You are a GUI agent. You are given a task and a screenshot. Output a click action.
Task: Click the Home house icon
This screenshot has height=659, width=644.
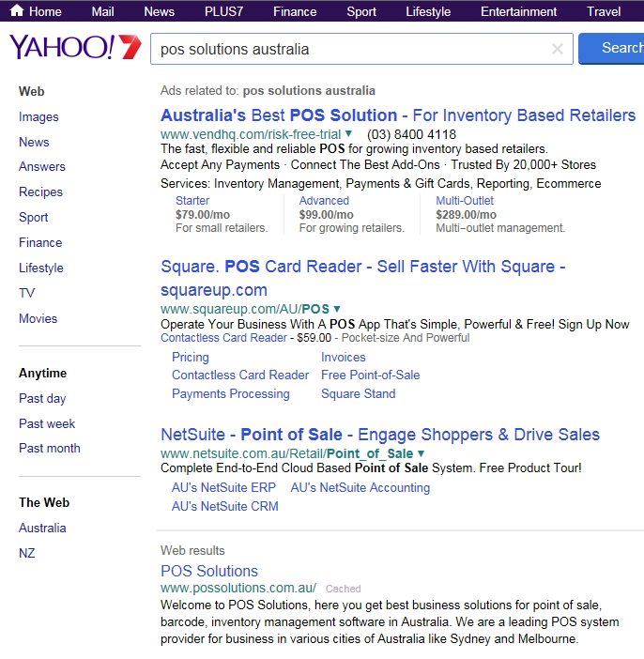(17, 11)
